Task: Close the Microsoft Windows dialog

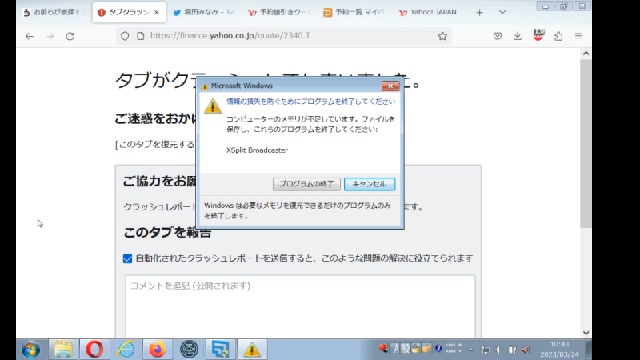Action: pyautogui.click(x=391, y=86)
